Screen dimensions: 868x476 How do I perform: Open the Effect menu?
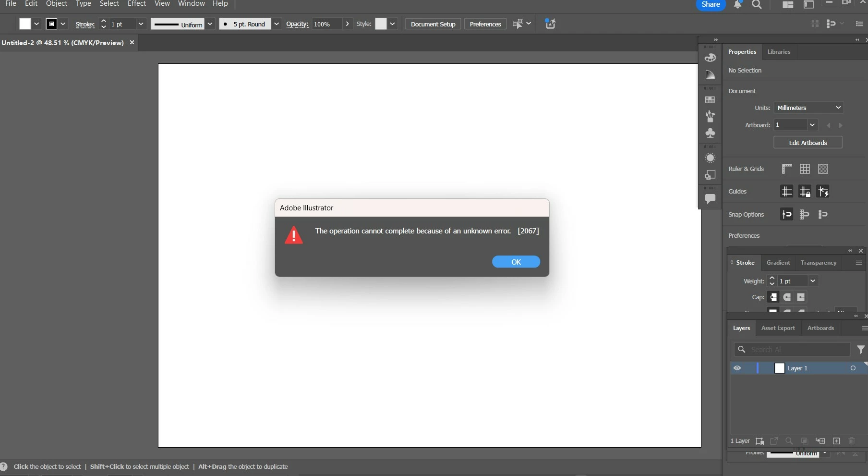137,4
